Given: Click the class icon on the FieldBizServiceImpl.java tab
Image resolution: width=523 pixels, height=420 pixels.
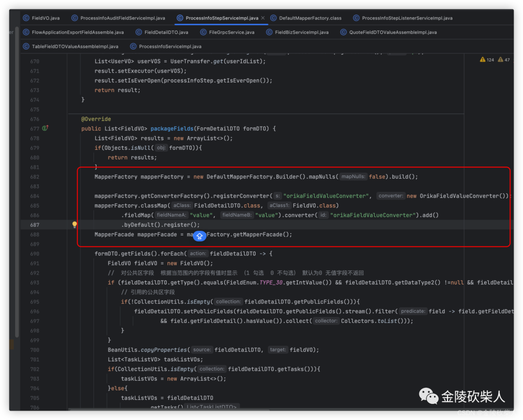Looking at the screenshot, I should click(x=269, y=32).
